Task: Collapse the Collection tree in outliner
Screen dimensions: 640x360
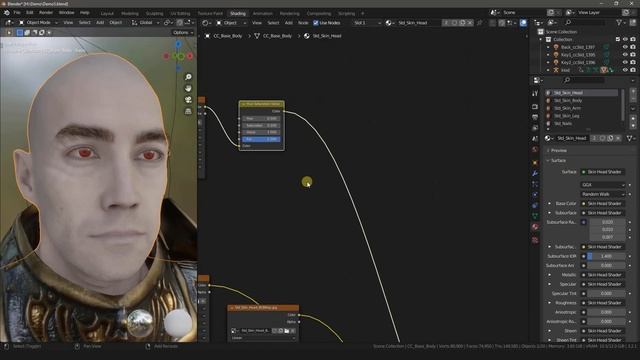Action: (541, 40)
